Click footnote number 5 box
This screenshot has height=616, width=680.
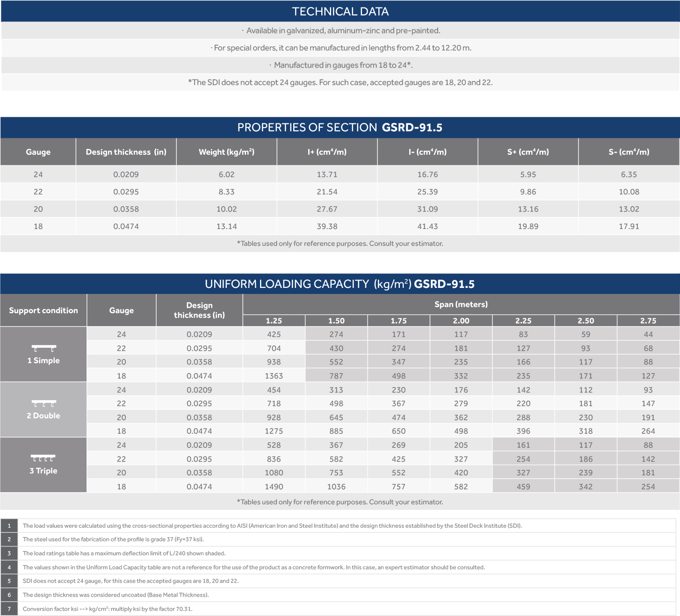(9, 581)
